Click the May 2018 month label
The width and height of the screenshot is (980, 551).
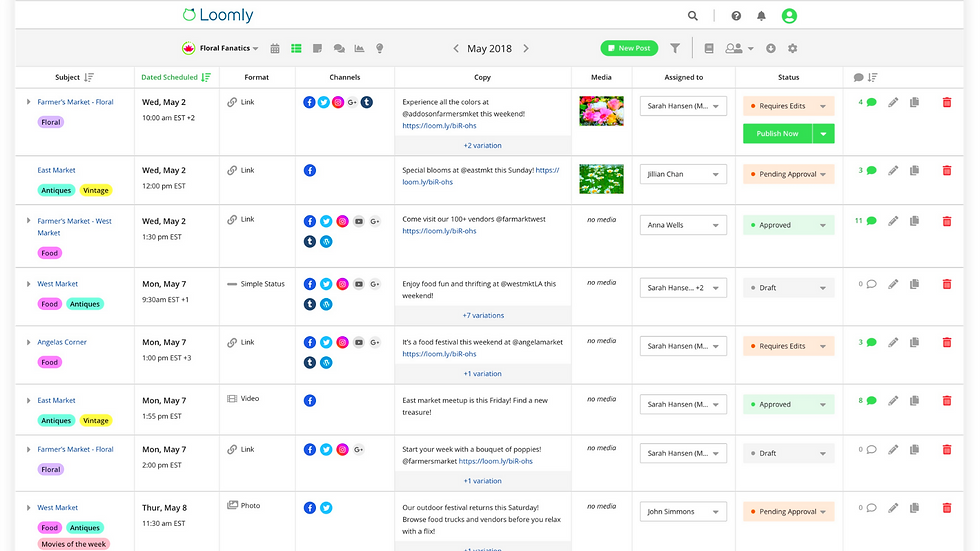pos(489,49)
